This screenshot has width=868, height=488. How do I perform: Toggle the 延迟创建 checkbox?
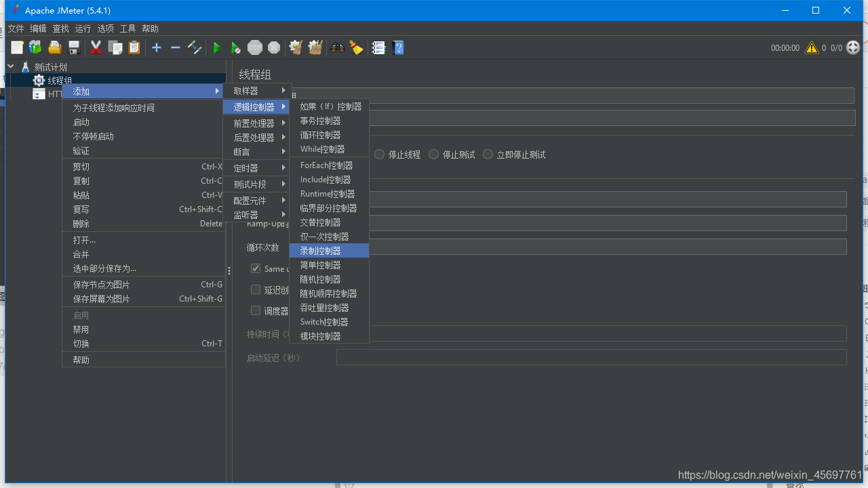[256, 289]
